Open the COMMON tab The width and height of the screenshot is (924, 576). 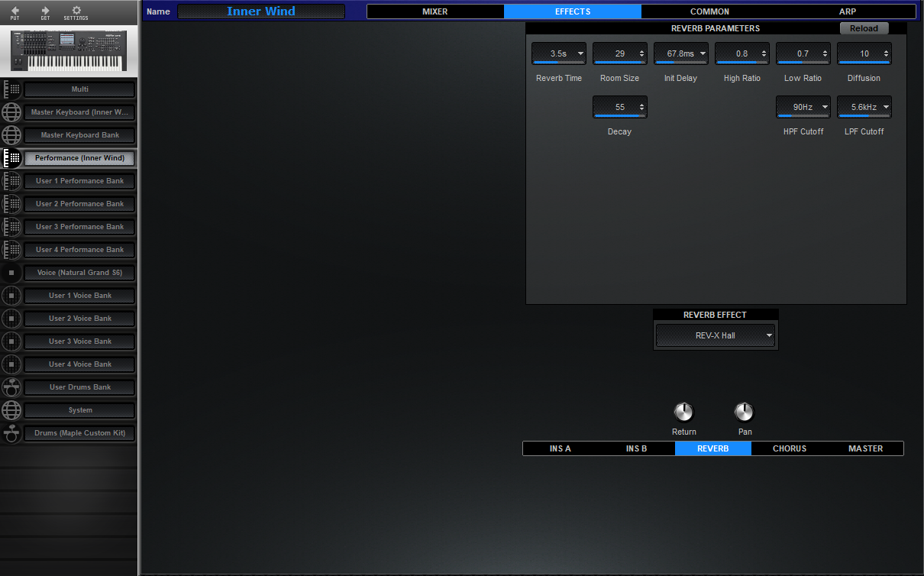click(x=709, y=11)
